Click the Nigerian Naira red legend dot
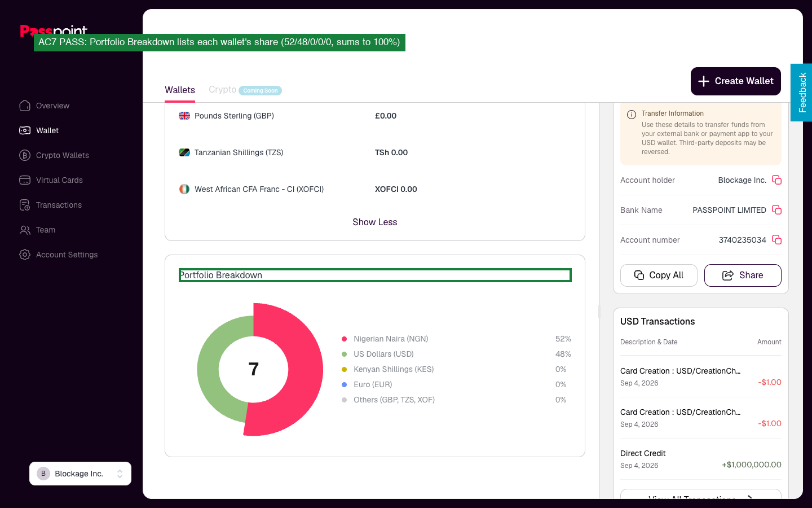The width and height of the screenshot is (812, 508). (344, 339)
